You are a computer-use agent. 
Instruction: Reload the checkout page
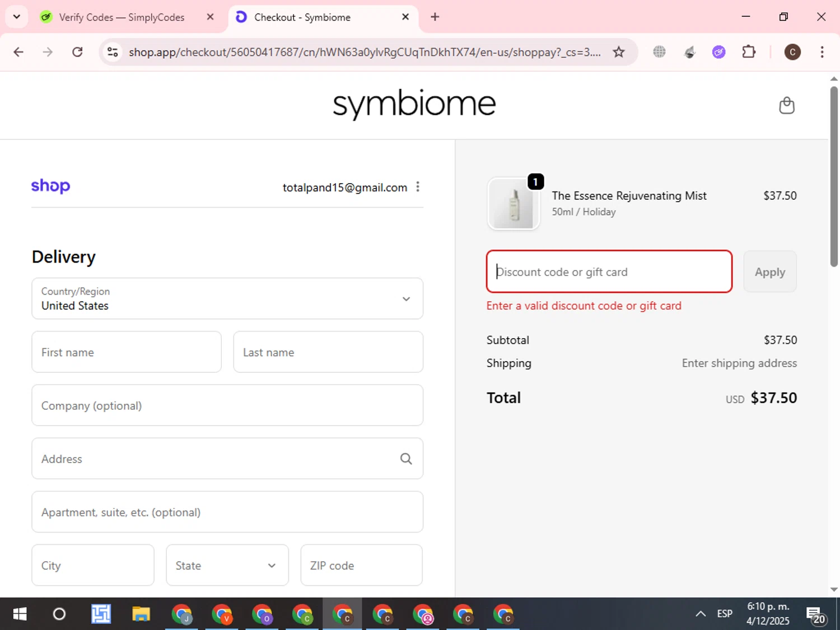click(77, 52)
